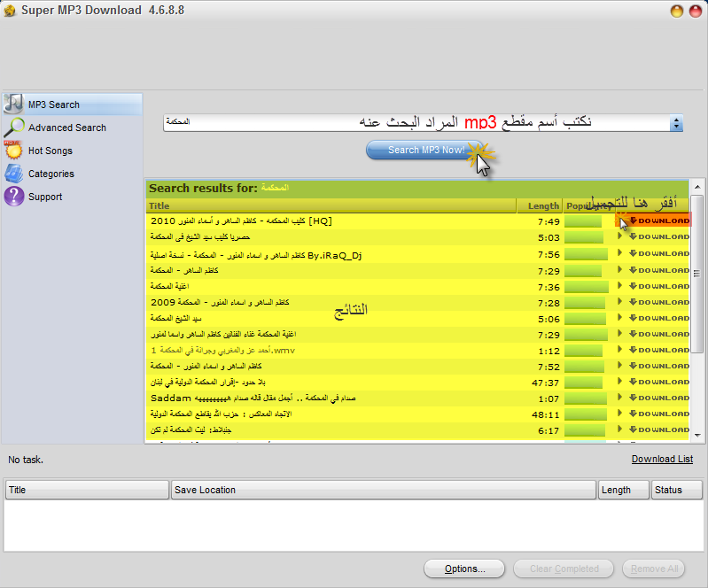The width and height of the screenshot is (708, 588).
Task: Select the result row ending with .wmv
Action: [417, 350]
